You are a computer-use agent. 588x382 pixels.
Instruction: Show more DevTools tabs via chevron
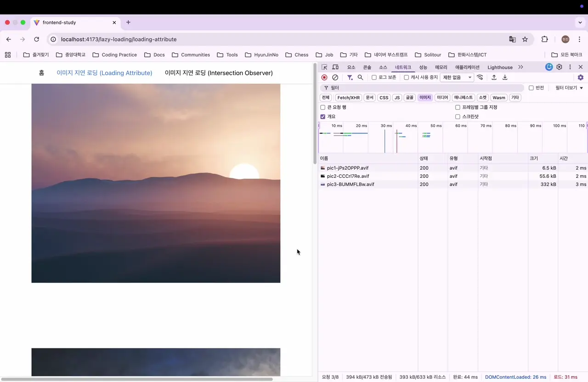520,67
